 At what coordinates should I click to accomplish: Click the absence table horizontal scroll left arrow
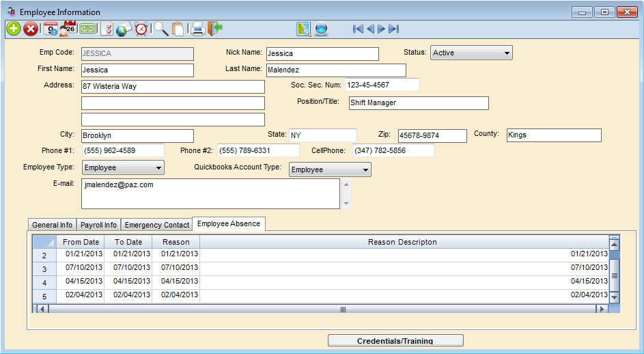click(42, 309)
